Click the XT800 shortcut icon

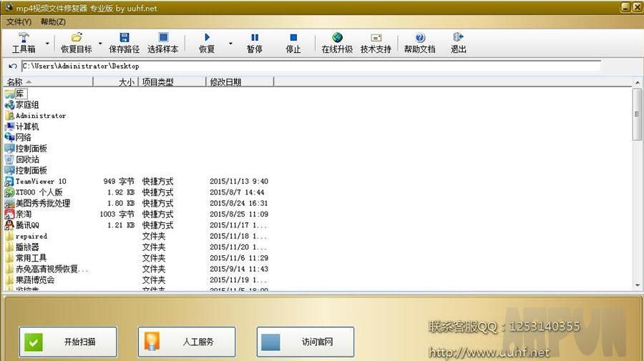pyautogui.click(x=9, y=192)
